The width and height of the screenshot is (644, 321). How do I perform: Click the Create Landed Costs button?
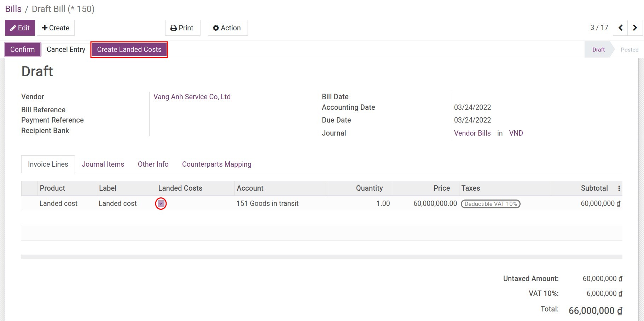[129, 49]
